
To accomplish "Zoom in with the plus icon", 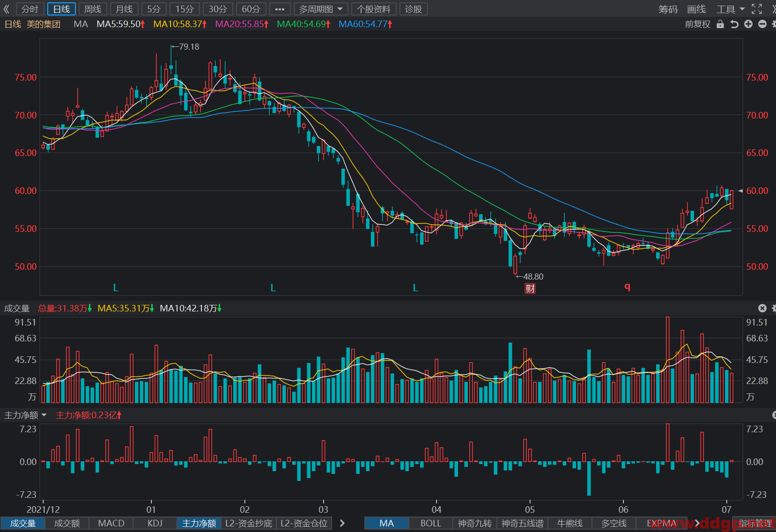I will click(748, 24).
